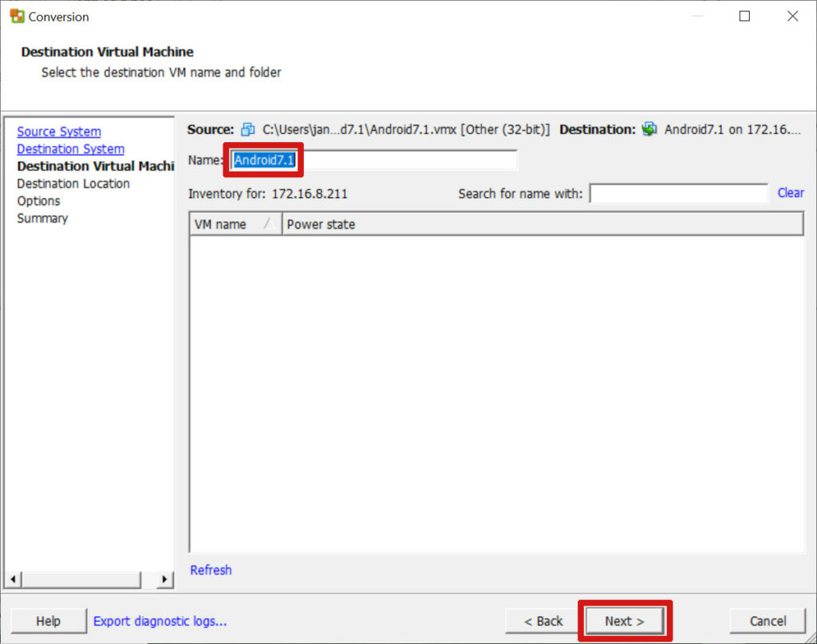The image size is (817, 644).
Task: Click the Conversion app icon in title bar
Action: (x=18, y=16)
